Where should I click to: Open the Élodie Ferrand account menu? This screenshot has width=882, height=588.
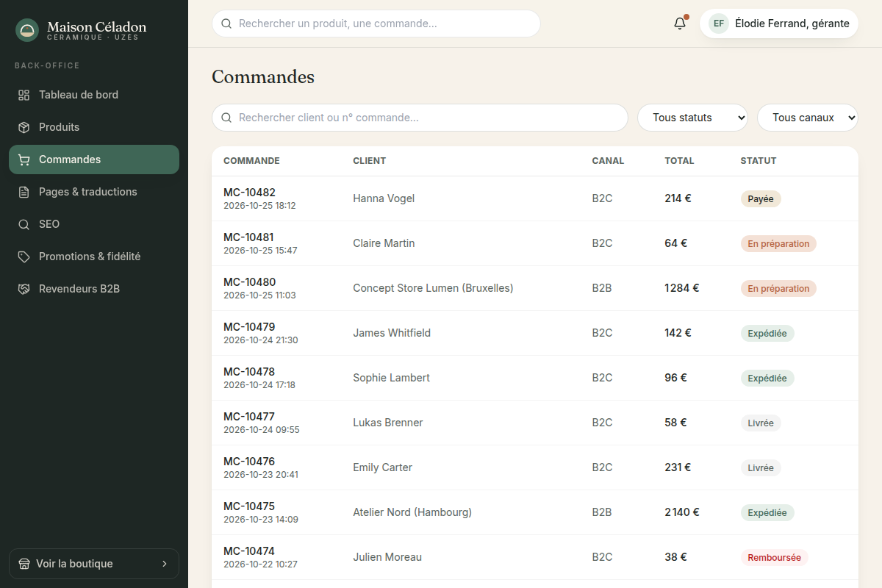pos(779,24)
